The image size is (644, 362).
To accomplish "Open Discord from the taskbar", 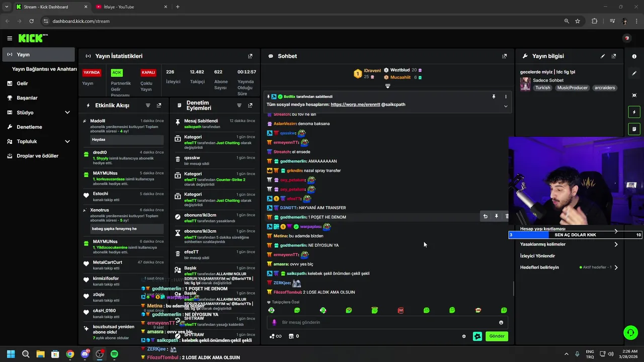I will click(x=85, y=354).
